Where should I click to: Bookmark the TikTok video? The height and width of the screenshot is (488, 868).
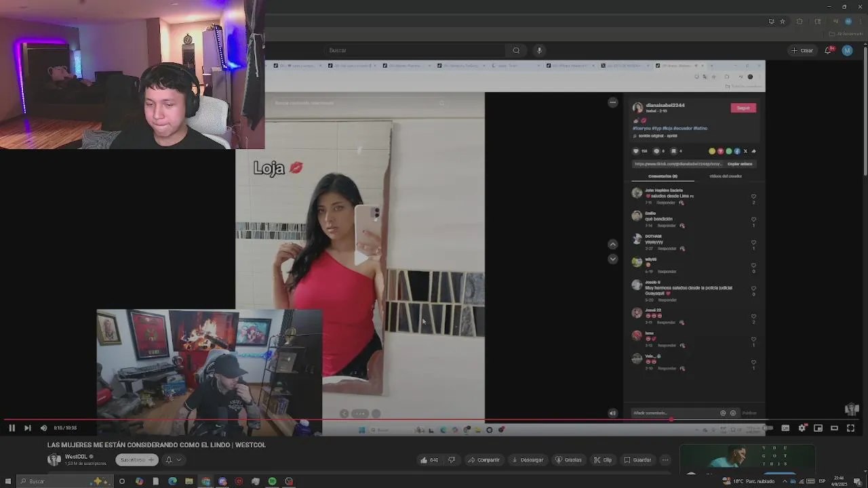pos(673,151)
